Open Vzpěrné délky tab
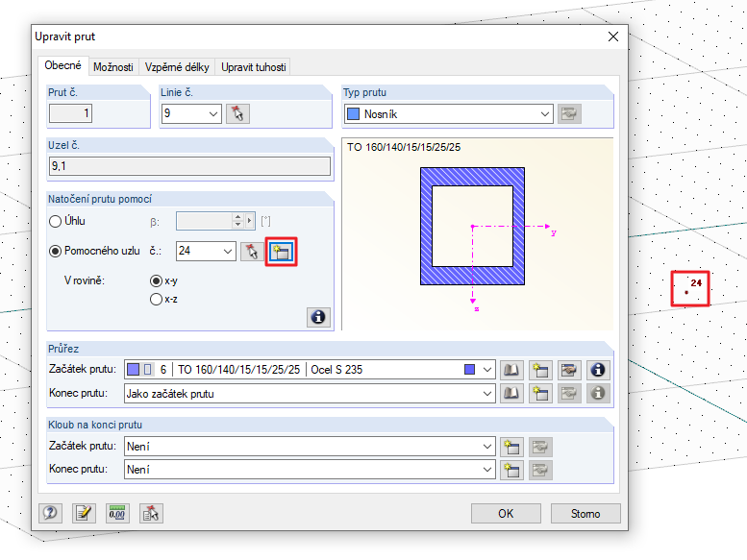Screen dimensions: 747x560 click(x=177, y=67)
